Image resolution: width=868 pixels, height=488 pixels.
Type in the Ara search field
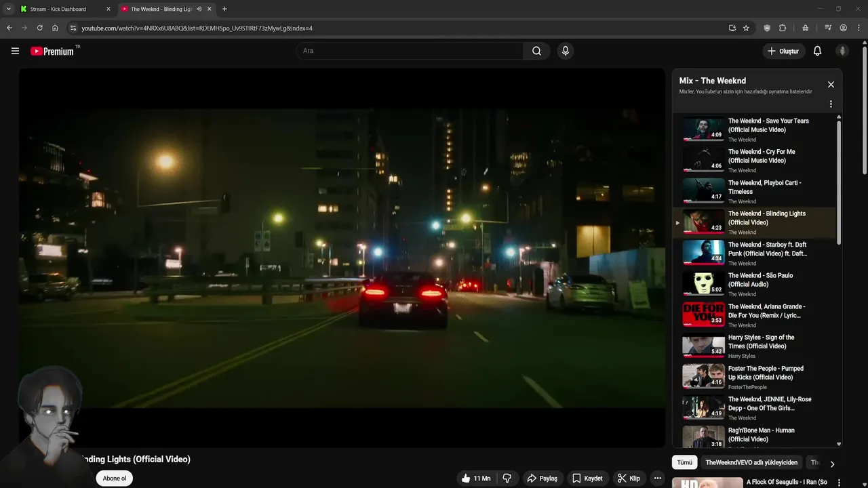pos(410,51)
